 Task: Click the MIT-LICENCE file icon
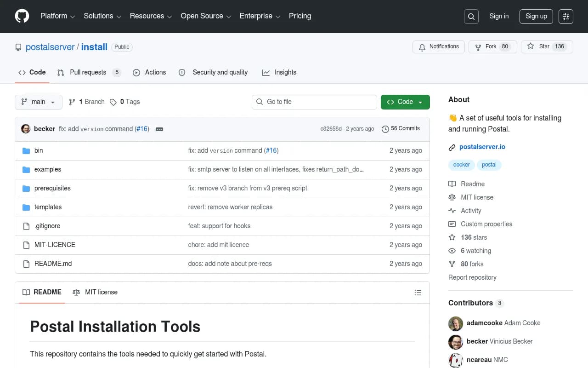26,245
